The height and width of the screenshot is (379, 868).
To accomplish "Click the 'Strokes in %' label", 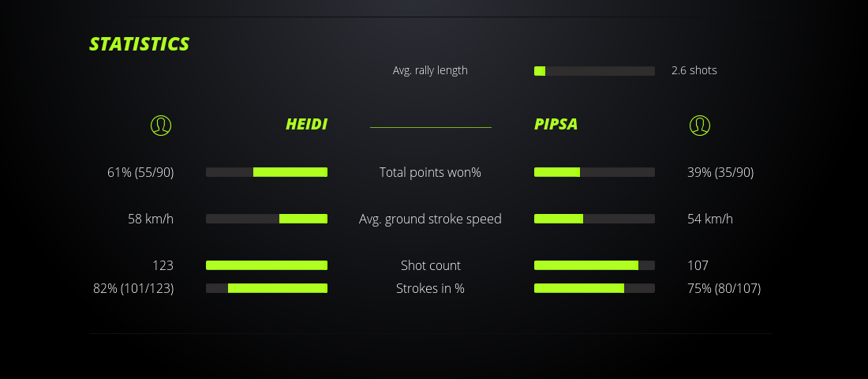I will tap(430, 288).
